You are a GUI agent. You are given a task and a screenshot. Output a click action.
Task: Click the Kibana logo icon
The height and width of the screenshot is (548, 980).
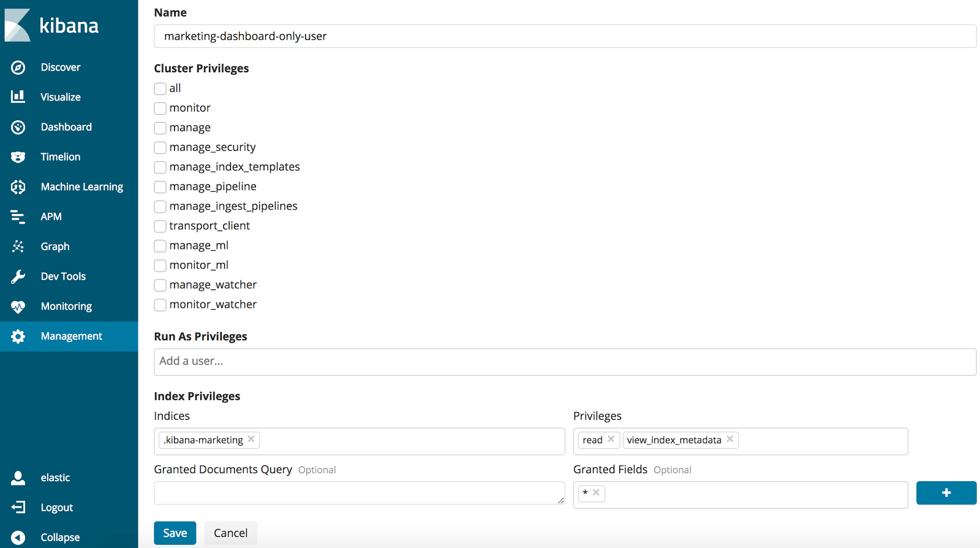[x=17, y=25]
